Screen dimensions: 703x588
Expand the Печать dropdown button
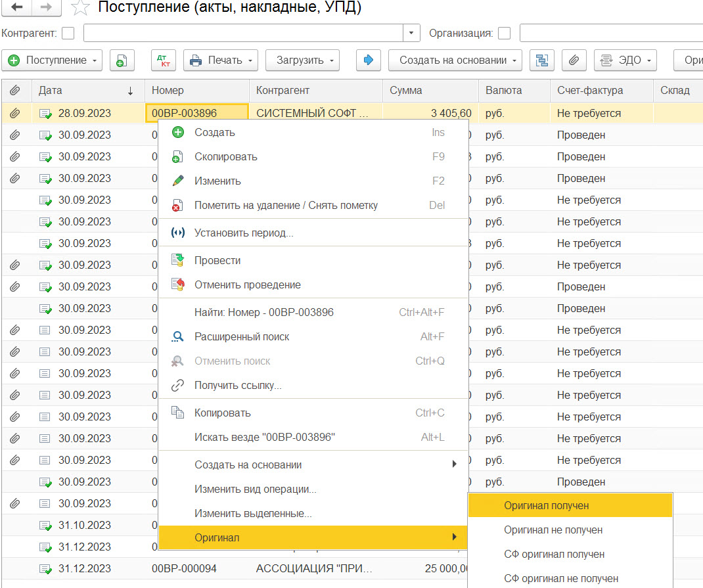coord(223,60)
